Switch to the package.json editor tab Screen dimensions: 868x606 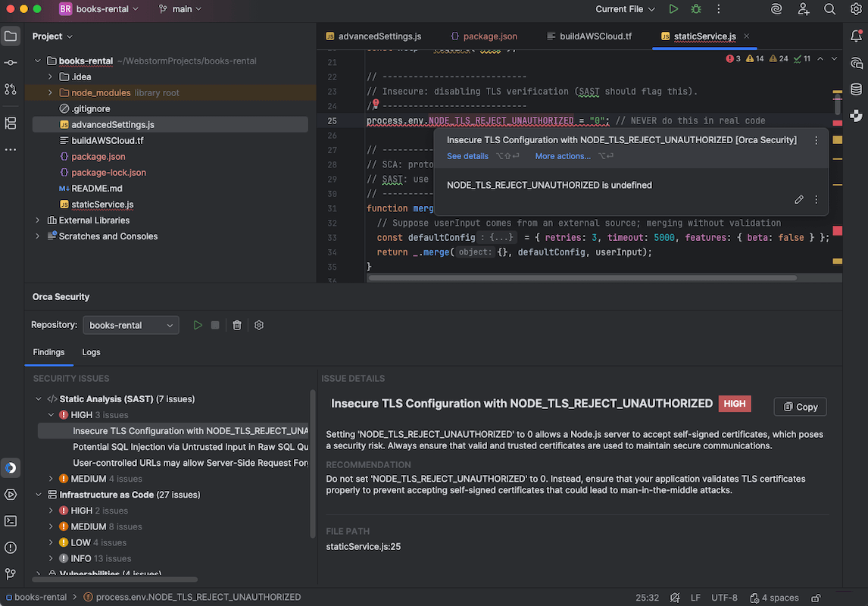click(x=484, y=36)
